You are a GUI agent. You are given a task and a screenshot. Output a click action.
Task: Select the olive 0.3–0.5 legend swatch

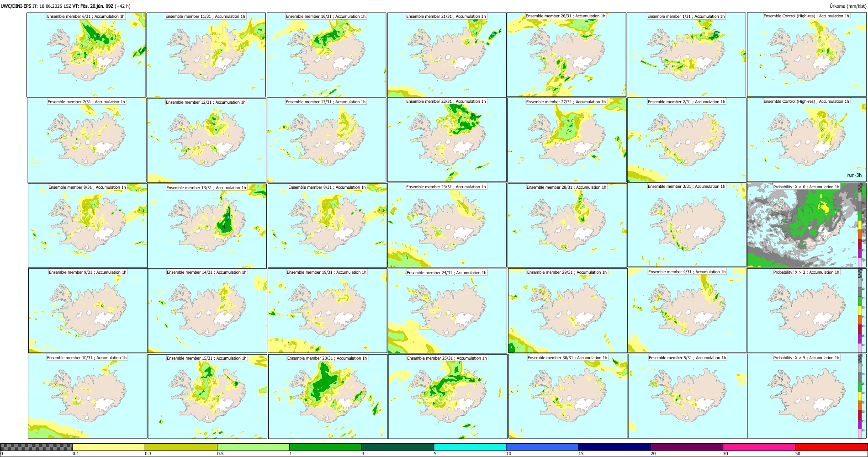181,447
